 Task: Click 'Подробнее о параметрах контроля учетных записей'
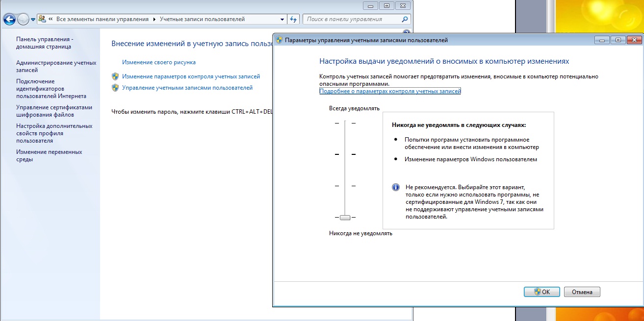(390, 91)
